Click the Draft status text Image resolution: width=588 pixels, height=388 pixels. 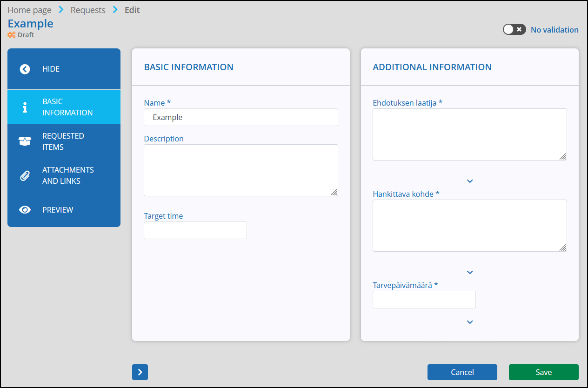26,35
